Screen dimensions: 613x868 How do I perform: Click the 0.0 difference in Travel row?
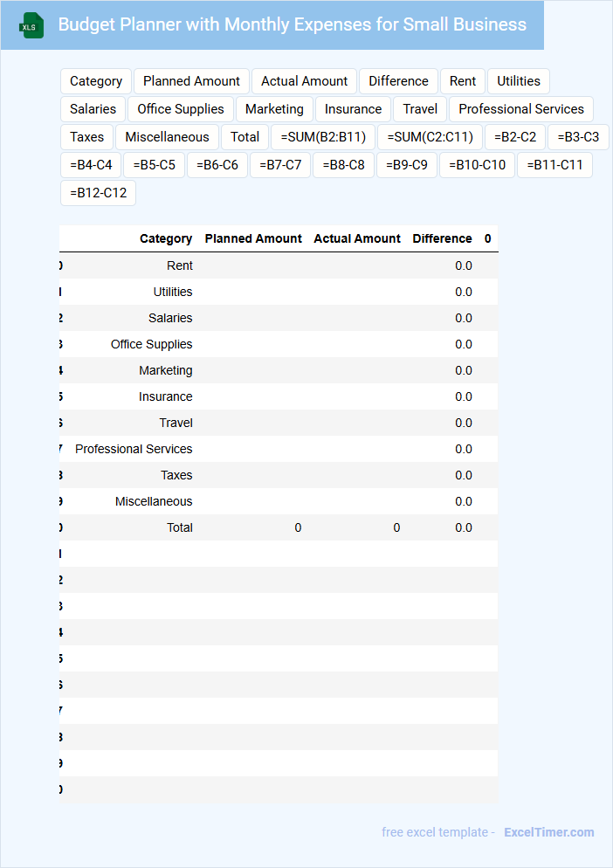(464, 423)
